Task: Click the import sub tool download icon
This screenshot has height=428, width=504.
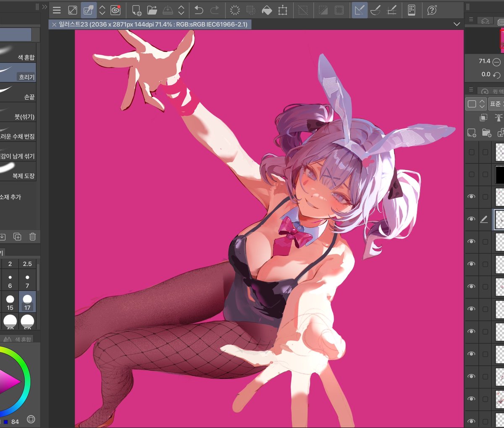Action: pyautogui.click(x=2, y=236)
